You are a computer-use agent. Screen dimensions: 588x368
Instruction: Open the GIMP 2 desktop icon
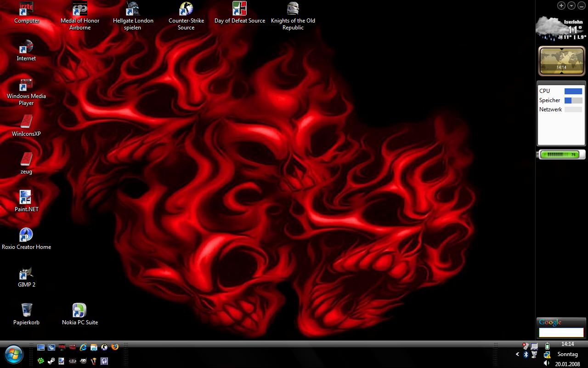coord(26,273)
